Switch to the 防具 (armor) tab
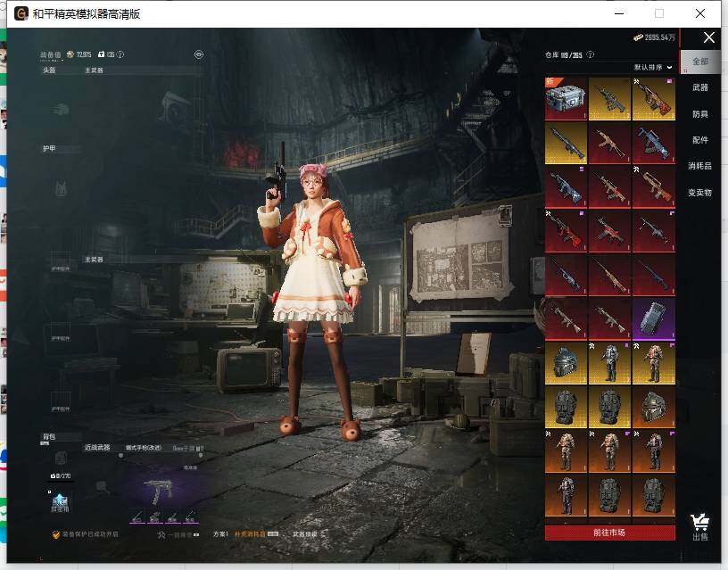 click(x=700, y=114)
